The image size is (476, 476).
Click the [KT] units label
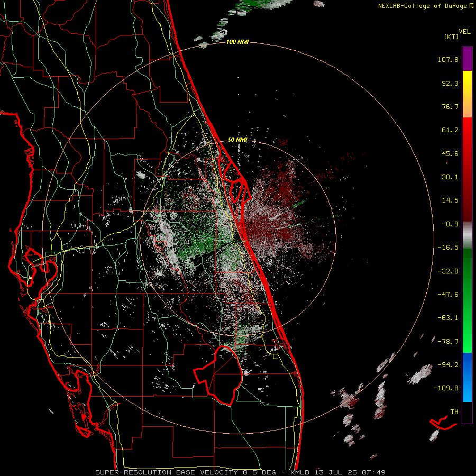point(451,36)
